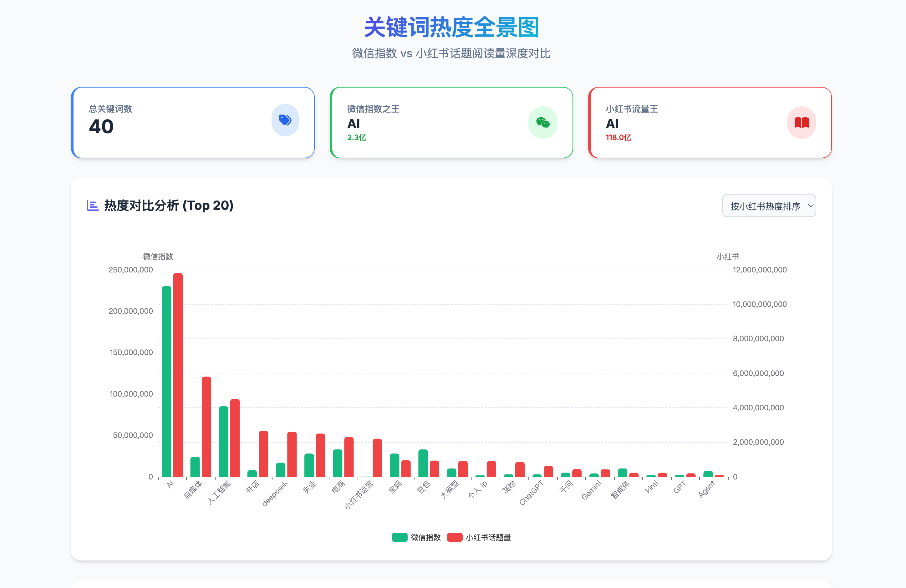The height and width of the screenshot is (588, 906).
Task: Click the 小红书运营 axis label
Action: (359, 494)
